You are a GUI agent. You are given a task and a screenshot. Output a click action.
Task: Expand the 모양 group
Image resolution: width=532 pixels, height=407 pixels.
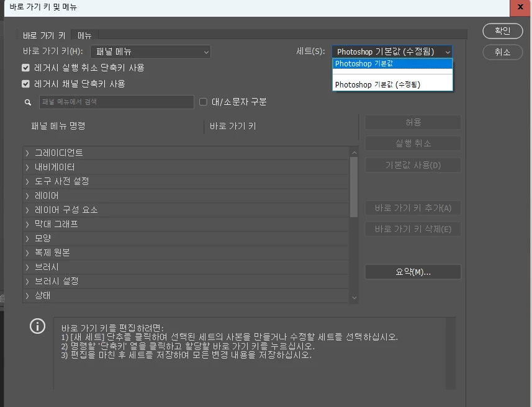[27, 239]
